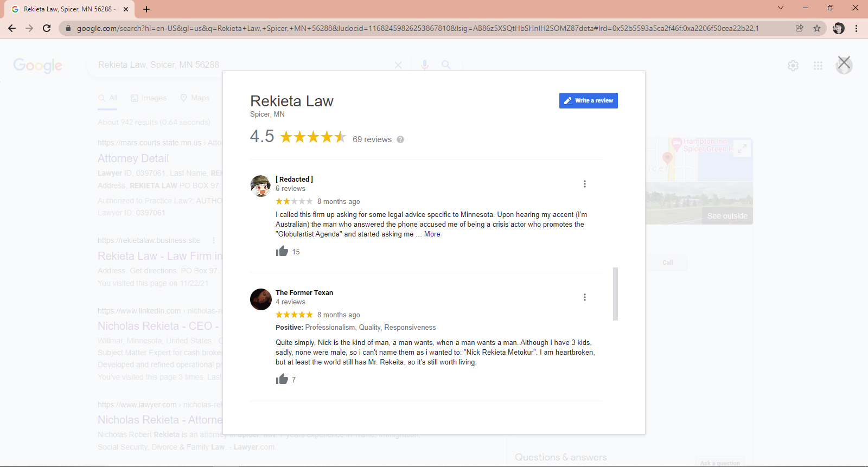
Task: Click the voice search microphone icon
Action: 425,65
